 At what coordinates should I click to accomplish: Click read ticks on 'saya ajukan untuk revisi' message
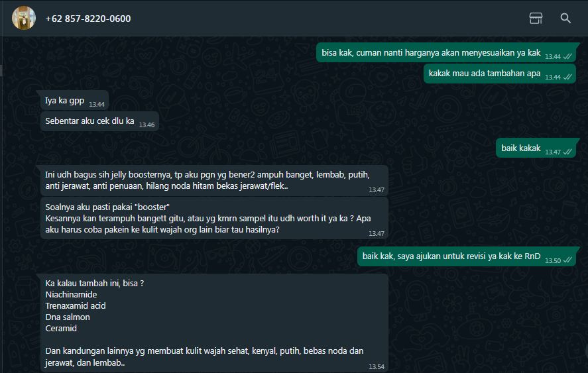click(x=567, y=260)
